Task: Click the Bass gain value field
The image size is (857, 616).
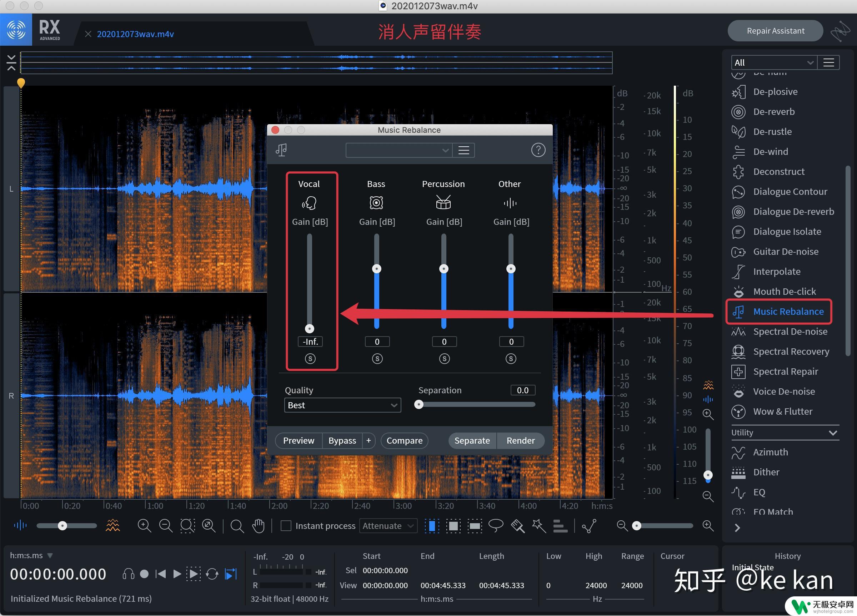Action: click(x=377, y=342)
